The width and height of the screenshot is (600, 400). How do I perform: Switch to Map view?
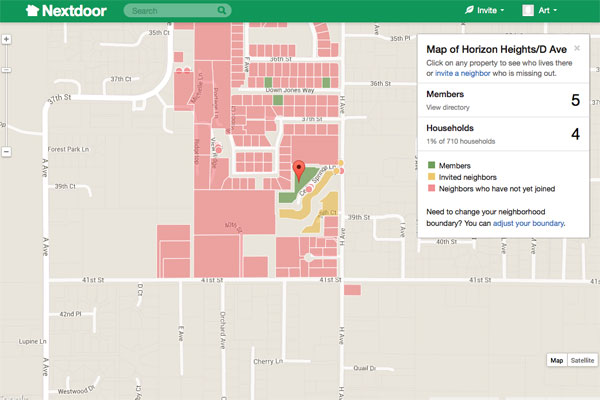[x=556, y=360]
